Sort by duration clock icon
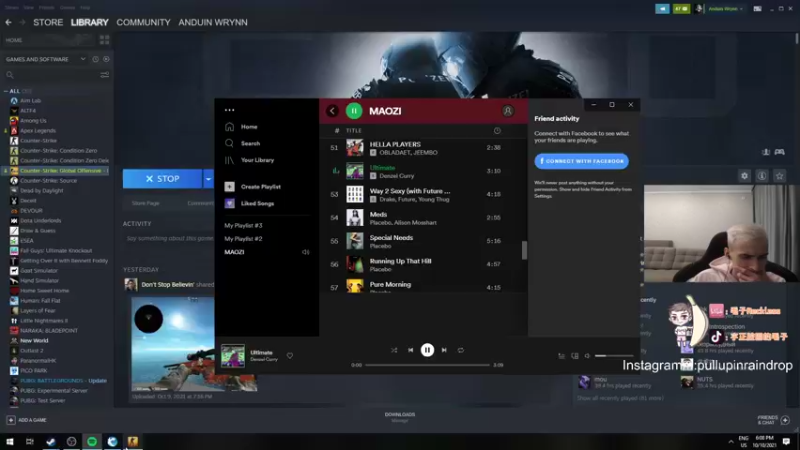 (497, 131)
